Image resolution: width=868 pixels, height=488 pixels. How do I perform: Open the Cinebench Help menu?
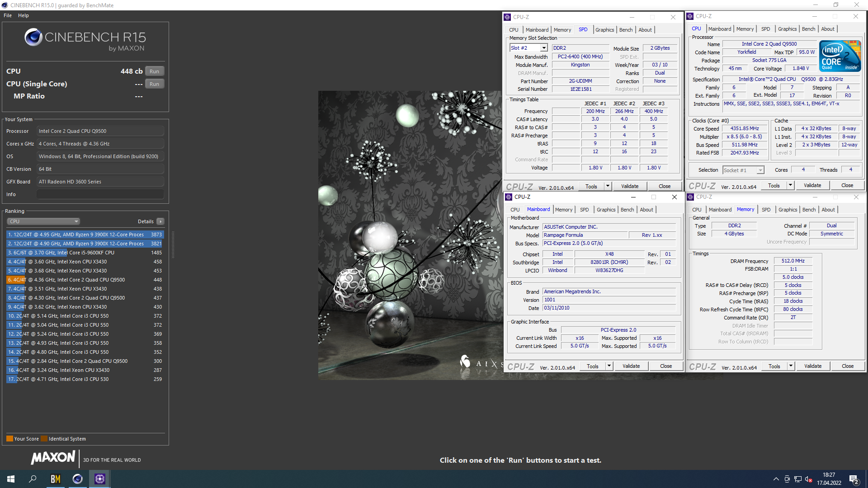point(24,15)
